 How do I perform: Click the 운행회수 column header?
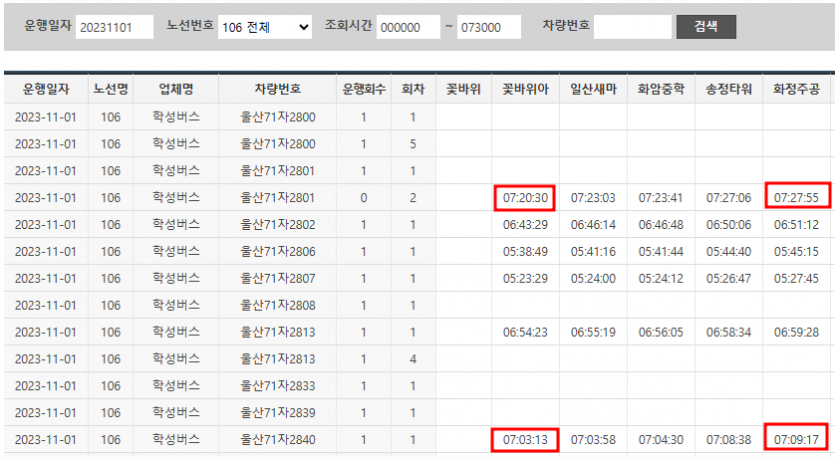pyautogui.click(x=363, y=90)
